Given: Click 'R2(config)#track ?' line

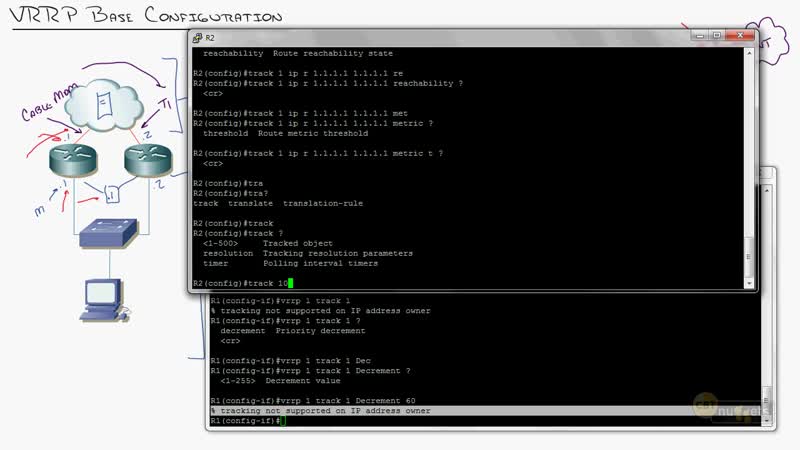Looking at the screenshot, I should click(x=238, y=234).
